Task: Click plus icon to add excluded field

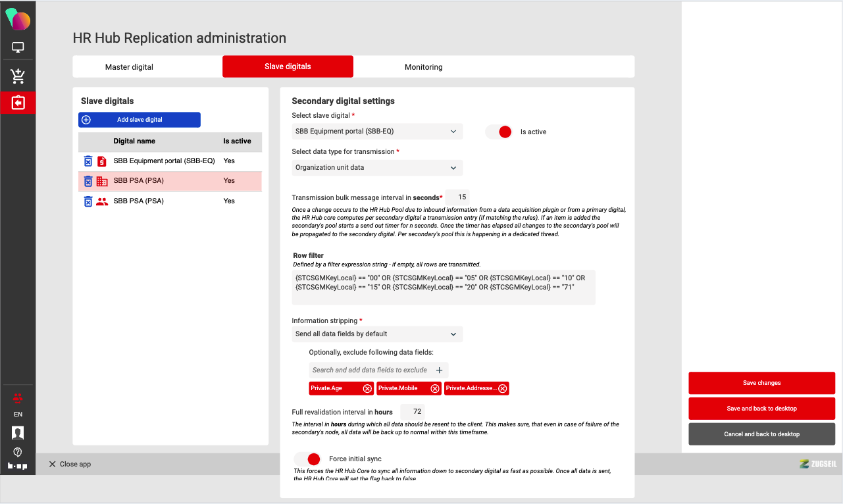Action: pyautogui.click(x=440, y=370)
